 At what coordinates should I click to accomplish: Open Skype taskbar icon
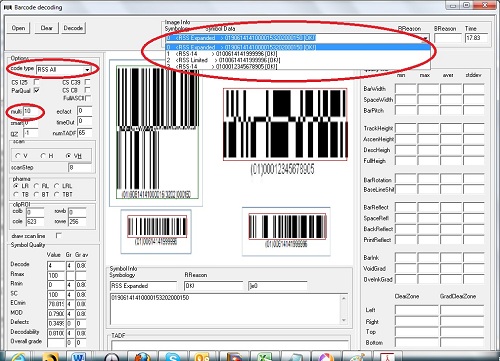point(173,357)
